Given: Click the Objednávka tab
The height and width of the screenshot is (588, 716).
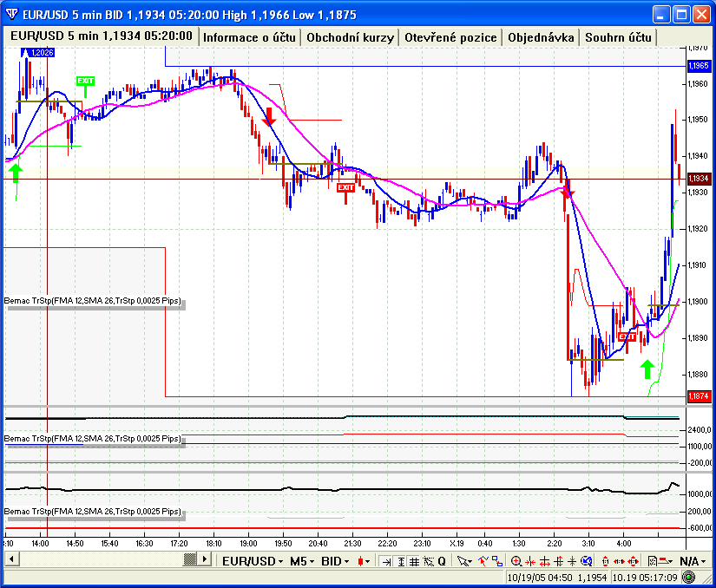Looking at the screenshot, I should pos(542,37).
